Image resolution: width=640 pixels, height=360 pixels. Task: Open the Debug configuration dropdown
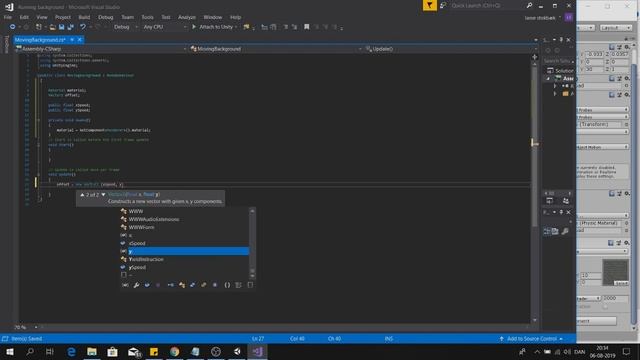[x=125, y=27]
